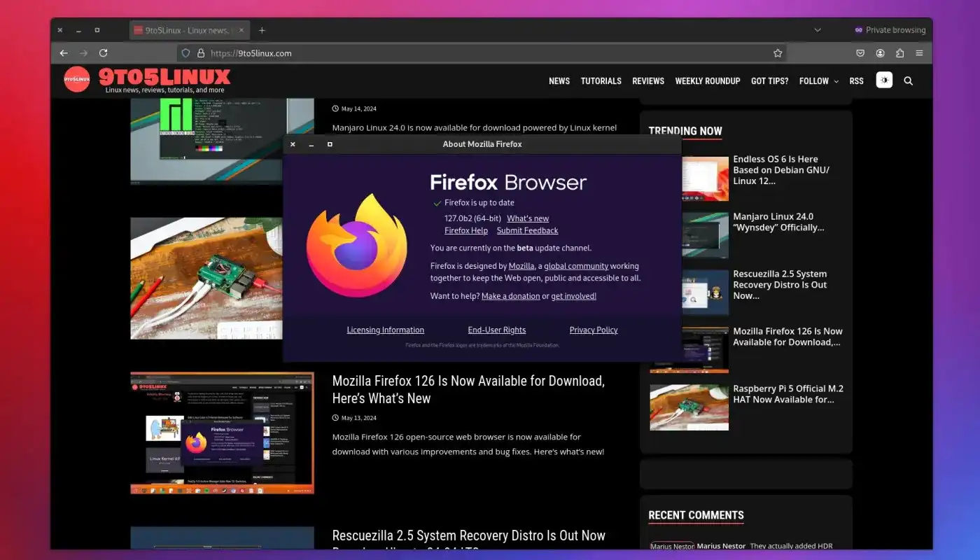Open trending Manjaro Linux 24.0 Wynsdey article
This screenshot has height=560, width=980.
(x=778, y=222)
